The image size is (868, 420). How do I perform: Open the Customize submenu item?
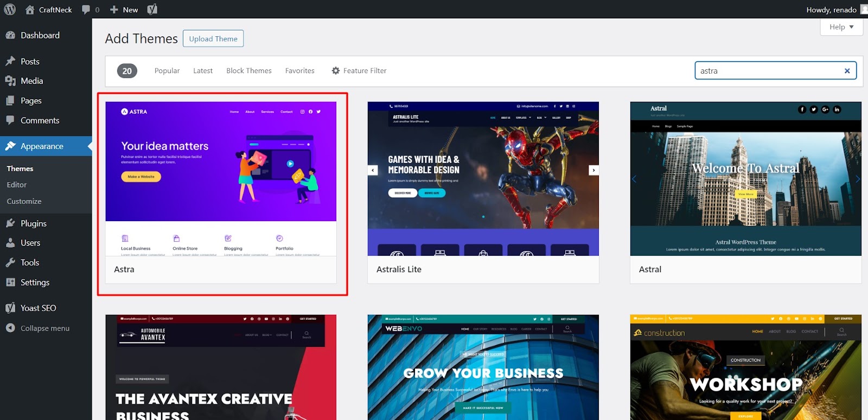click(24, 201)
